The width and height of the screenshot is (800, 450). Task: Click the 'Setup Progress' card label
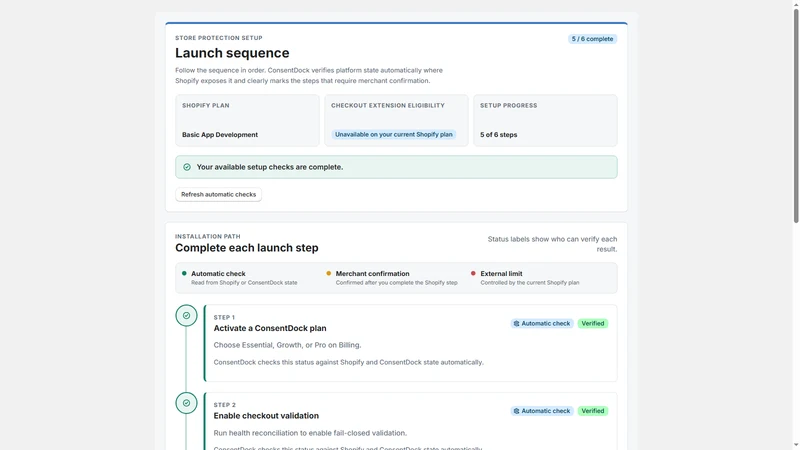point(508,106)
